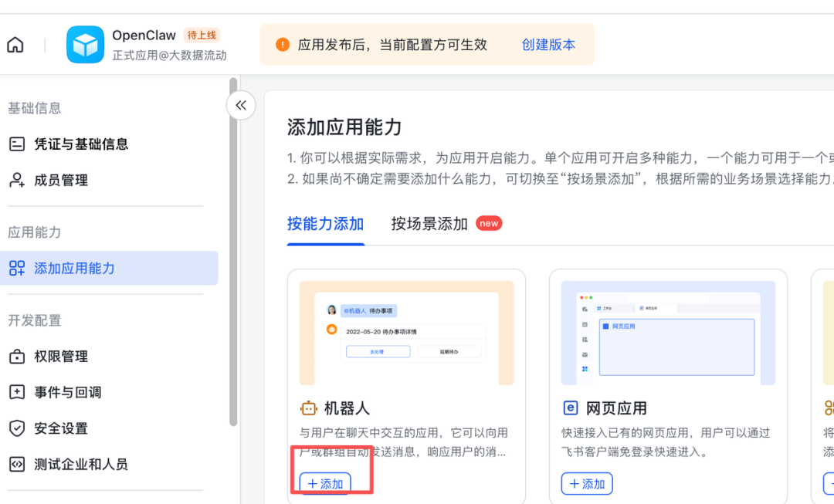
Task: Click the blue OpenClaw application logo
Action: (85, 44)
